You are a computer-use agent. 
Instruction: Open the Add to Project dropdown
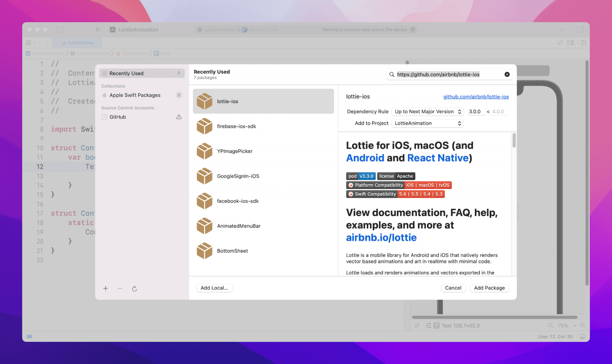[428, 123]
